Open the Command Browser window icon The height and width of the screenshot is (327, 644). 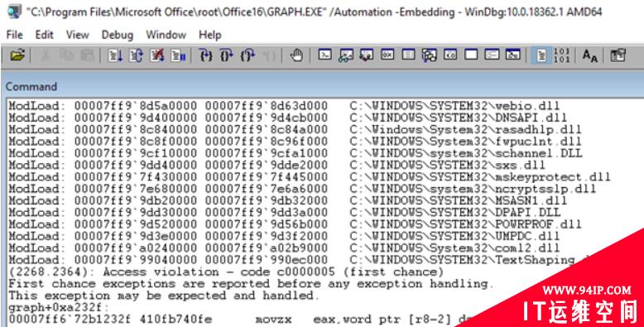pos(513,55)
